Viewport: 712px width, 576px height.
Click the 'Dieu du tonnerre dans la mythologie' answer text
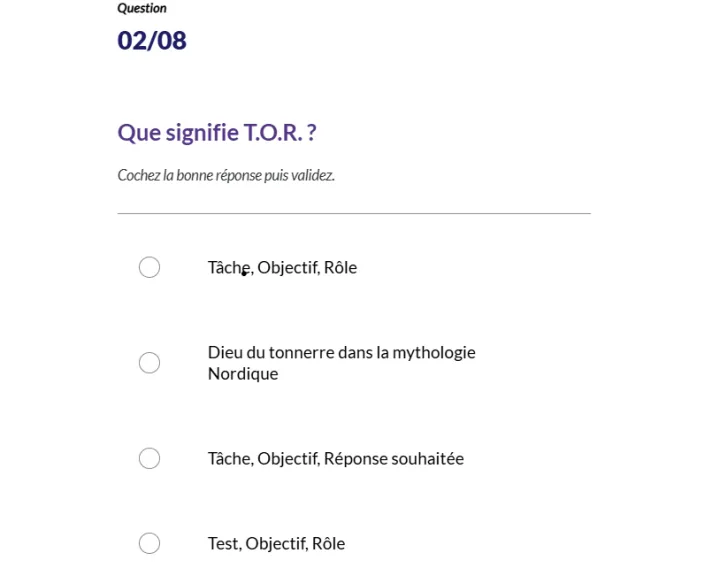point(341,352)
